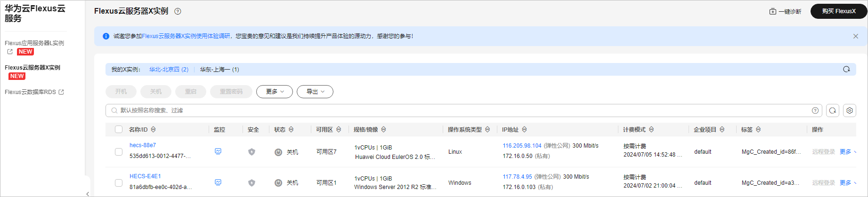Switch to 华东-上海一 region tab
868x197 pixels.
coord(219,70)
